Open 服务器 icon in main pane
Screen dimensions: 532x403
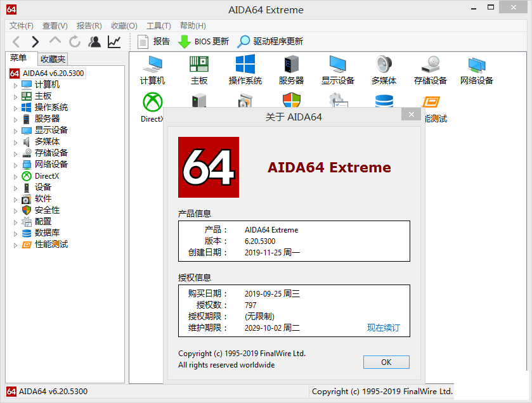pyautogui.click(x=292, y=70)
